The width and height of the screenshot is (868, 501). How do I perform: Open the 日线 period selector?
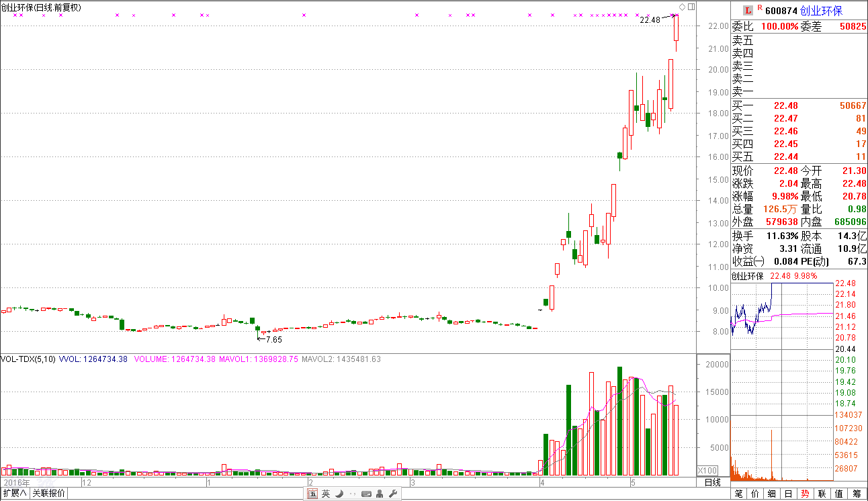point(713,482)
